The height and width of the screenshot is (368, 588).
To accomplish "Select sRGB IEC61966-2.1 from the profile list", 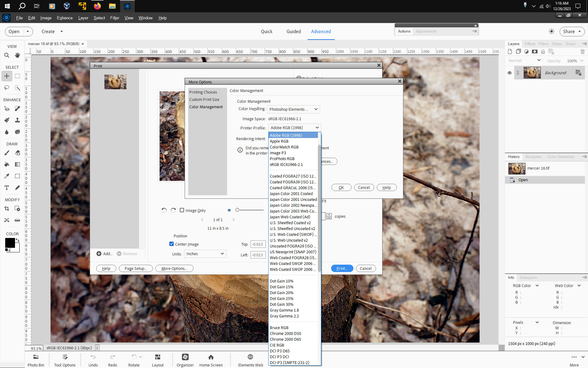I will pos(286,164).
